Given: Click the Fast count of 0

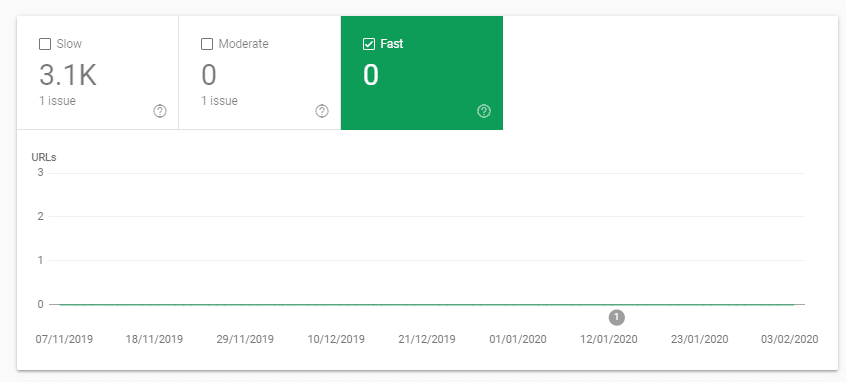Looking at the screenshot, I should pyautogui.click(x=371, y=74).
